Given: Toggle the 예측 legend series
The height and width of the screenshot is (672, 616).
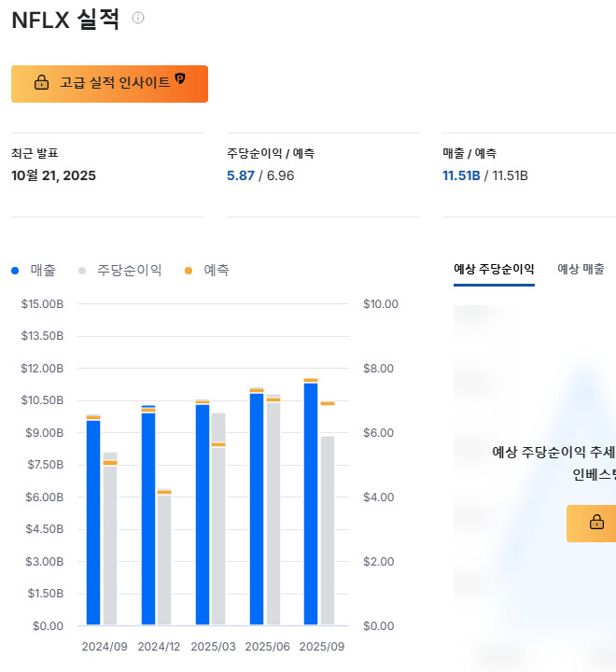Looking at the screenshot, I should coord(207,270).
